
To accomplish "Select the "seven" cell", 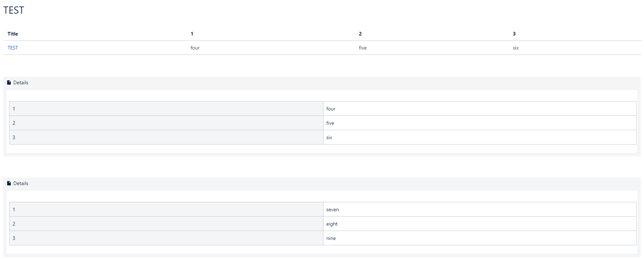I will pyautogui.click(x=480, y=209).
